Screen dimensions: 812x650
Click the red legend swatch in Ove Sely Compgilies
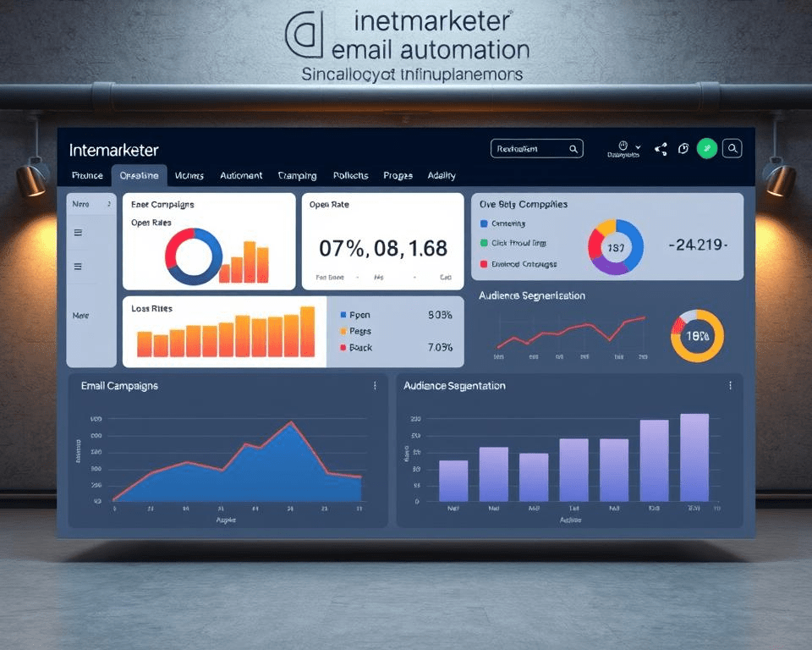(484, 264)
